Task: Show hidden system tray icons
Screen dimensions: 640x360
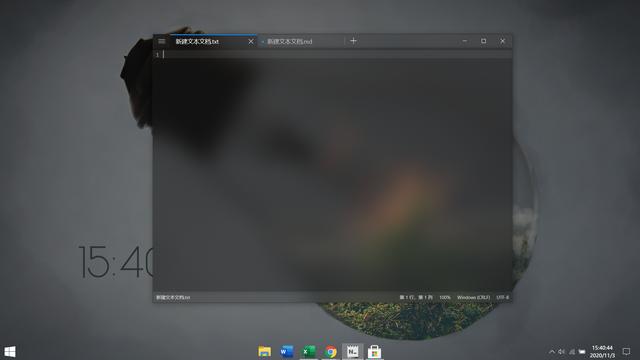Action: point(552,351)
